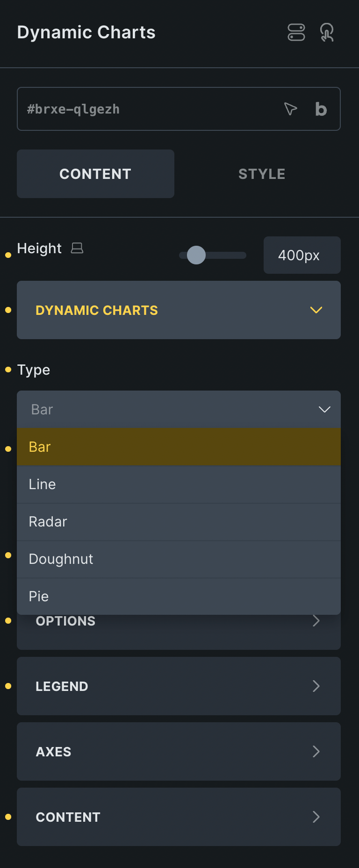The width and height of the screenshot is (359, 868).
Task: Collapse the DYNAMIC CHARTS section chevron
Action: pyautogui.click(x=316, y=310)
